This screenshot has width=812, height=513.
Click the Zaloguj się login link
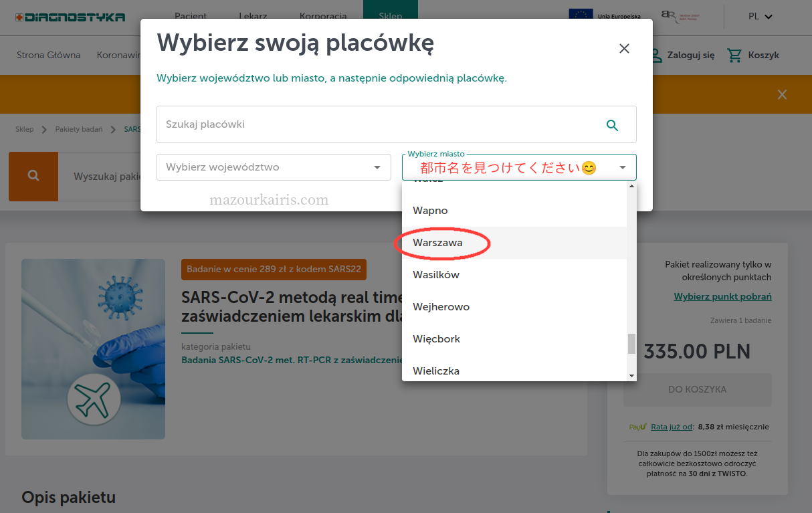[x=682, y=56]
